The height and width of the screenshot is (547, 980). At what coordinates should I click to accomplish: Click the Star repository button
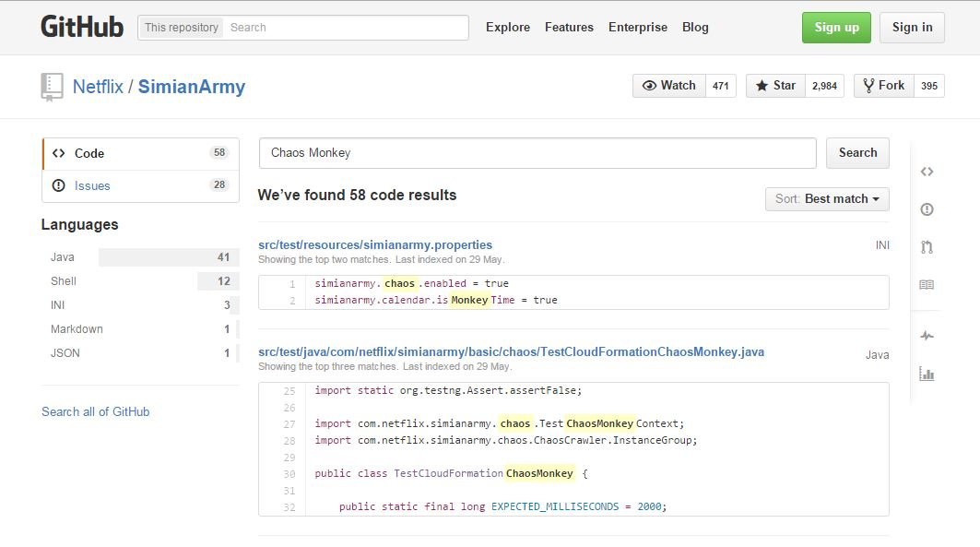click(x=775, y=86)
